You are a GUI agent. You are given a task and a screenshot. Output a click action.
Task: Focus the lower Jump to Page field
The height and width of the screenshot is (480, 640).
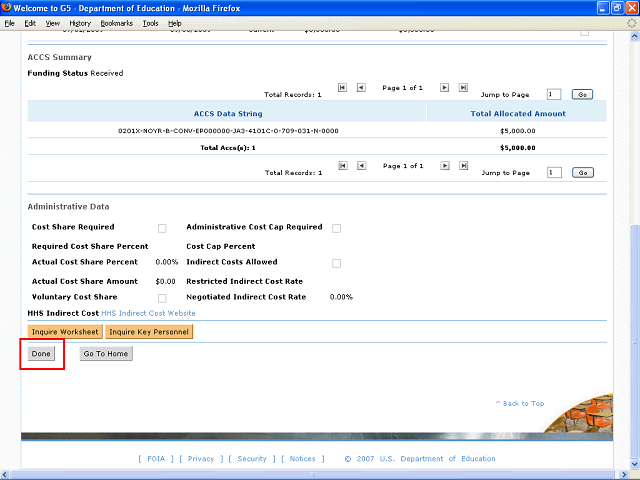point(554,173)
